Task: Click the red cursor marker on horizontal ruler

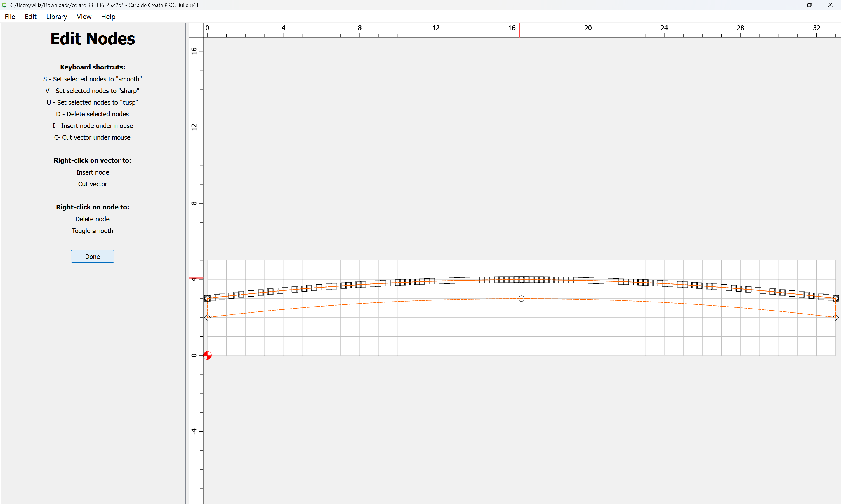Action: (x=519, y=30)
